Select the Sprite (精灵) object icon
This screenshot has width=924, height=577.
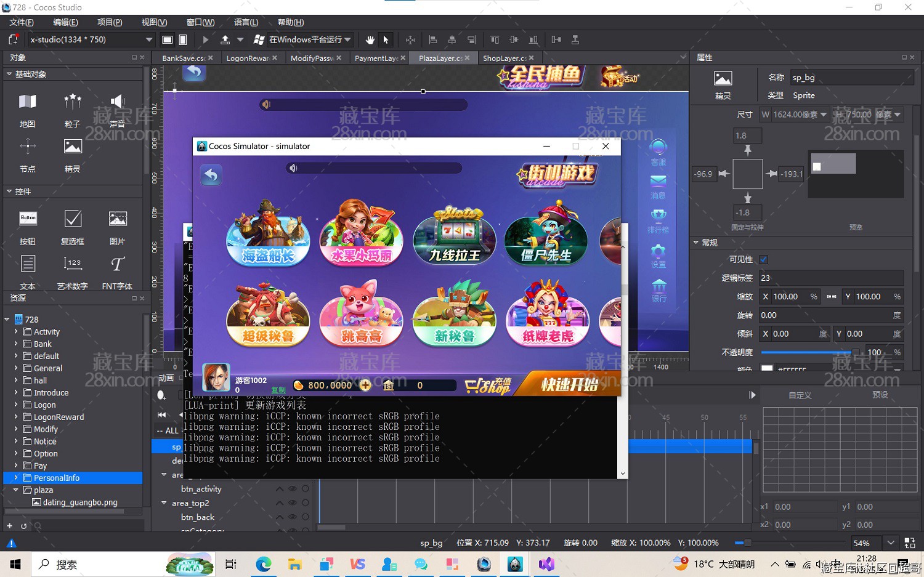73,147
